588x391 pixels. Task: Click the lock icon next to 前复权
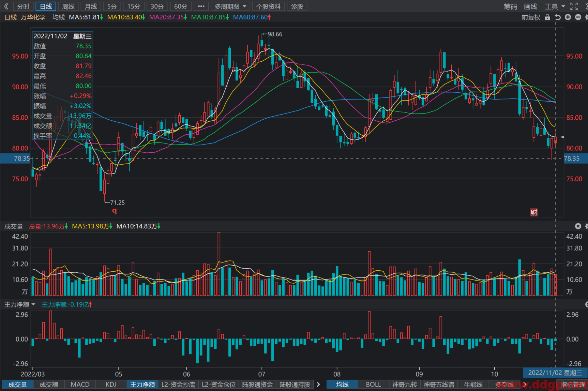547,17
